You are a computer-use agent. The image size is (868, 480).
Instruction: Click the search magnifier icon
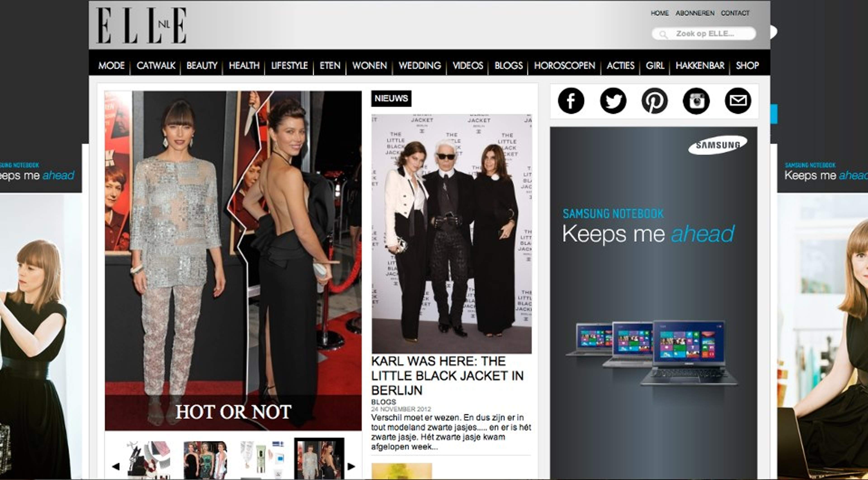coord(663,34)
